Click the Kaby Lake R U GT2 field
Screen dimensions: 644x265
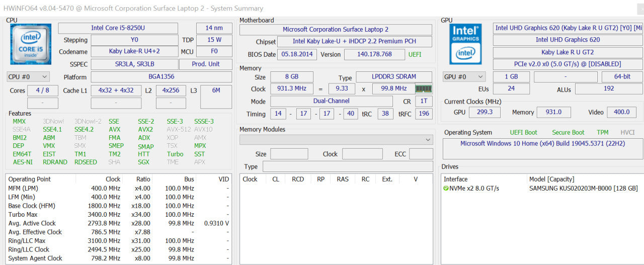[568, 52]
